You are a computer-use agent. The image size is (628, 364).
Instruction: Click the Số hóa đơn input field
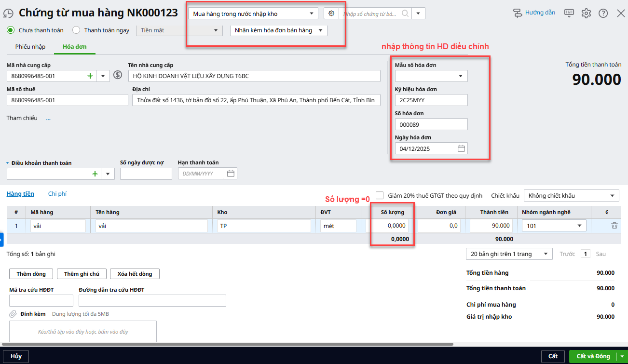click(431, 124)
